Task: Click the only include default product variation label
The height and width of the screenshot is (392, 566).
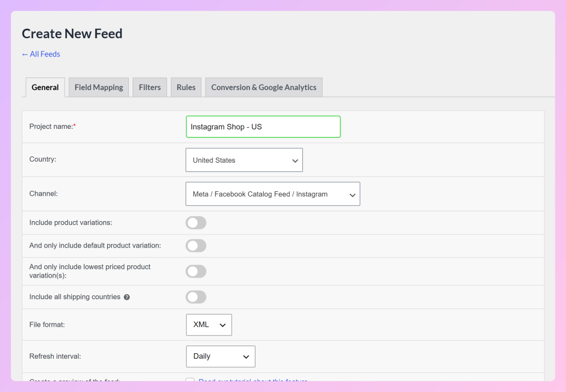Action: 95,246
